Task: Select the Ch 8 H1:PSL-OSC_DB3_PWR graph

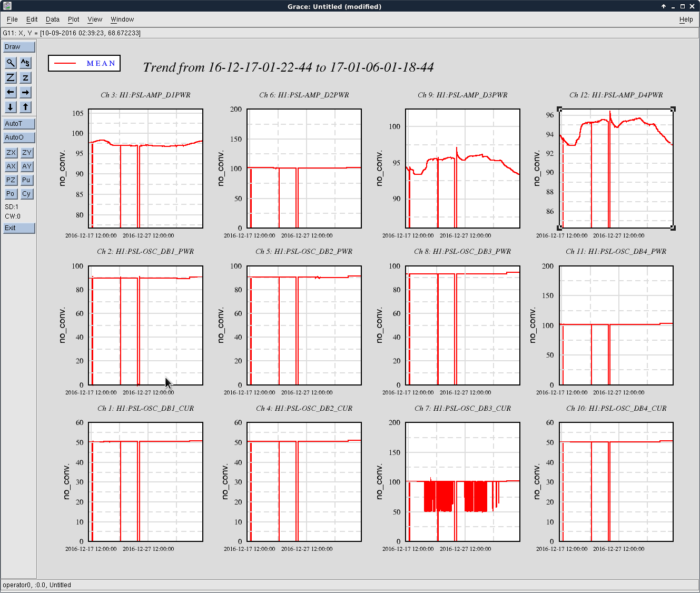Action: (463, 325)
